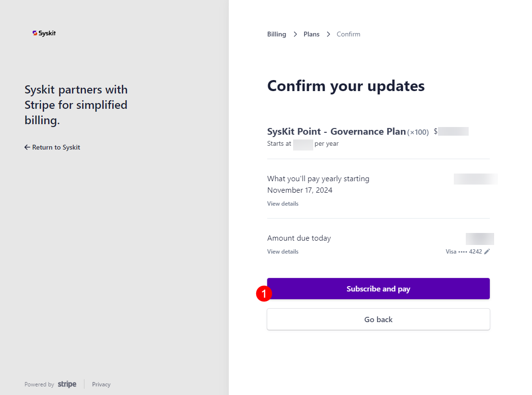Click the Visa •••• 4242 payment label
The width and height of the screenshot is (532, 395).
pos(463,251)
